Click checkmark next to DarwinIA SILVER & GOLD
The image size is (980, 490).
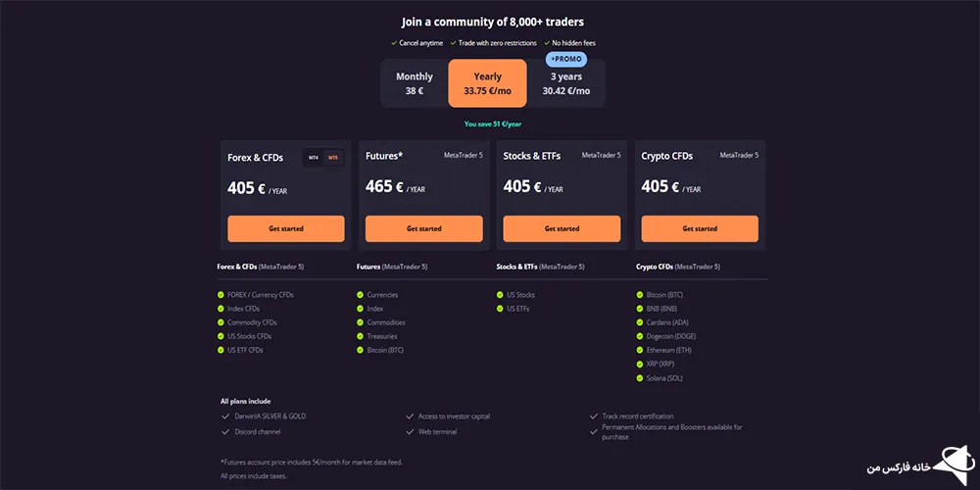click(225, 416)
